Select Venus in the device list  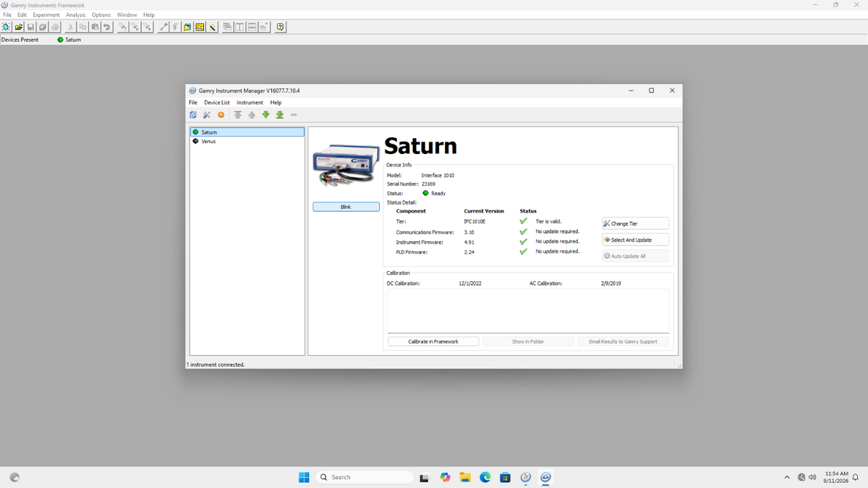pyautogui.click(x=247, y=142)
